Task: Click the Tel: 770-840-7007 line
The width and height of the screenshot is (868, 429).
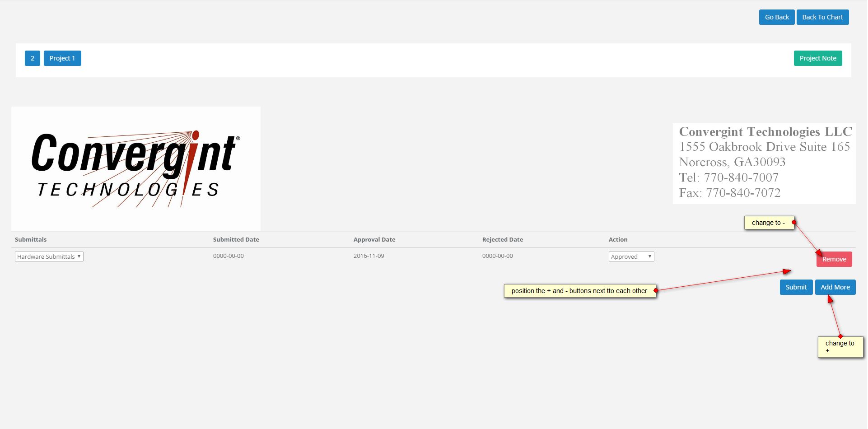Action: [x=729, y=177]
